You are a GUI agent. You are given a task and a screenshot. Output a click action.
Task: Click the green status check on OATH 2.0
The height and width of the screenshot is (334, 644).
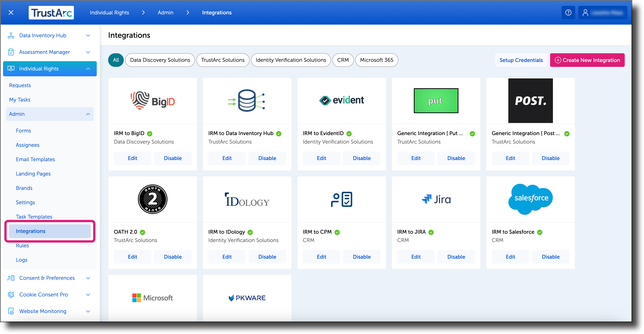tap(142, 232)
